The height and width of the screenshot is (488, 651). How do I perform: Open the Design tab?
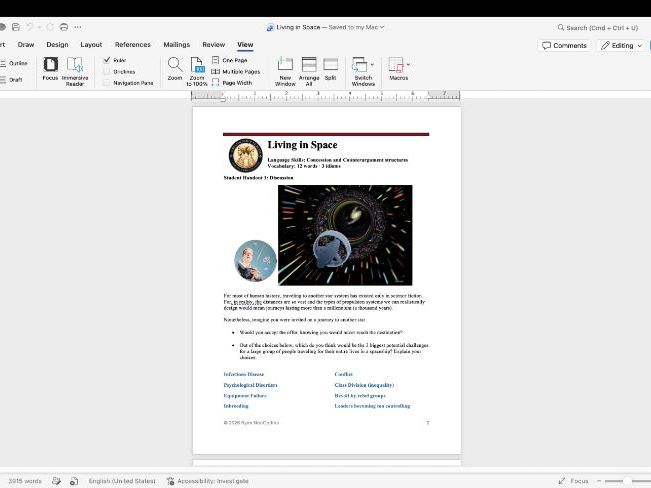[x=57, y=44]
